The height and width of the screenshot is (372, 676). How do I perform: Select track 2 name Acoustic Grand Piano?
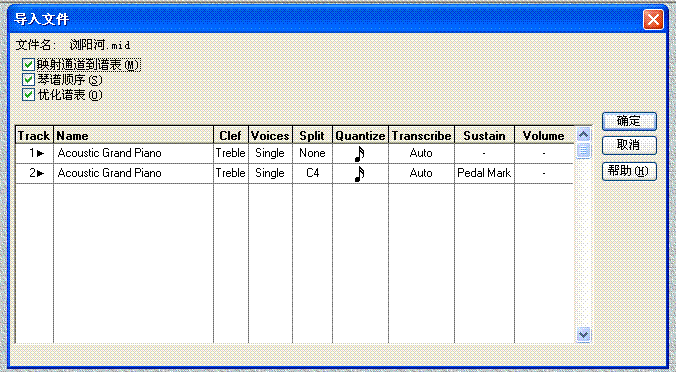110,173
